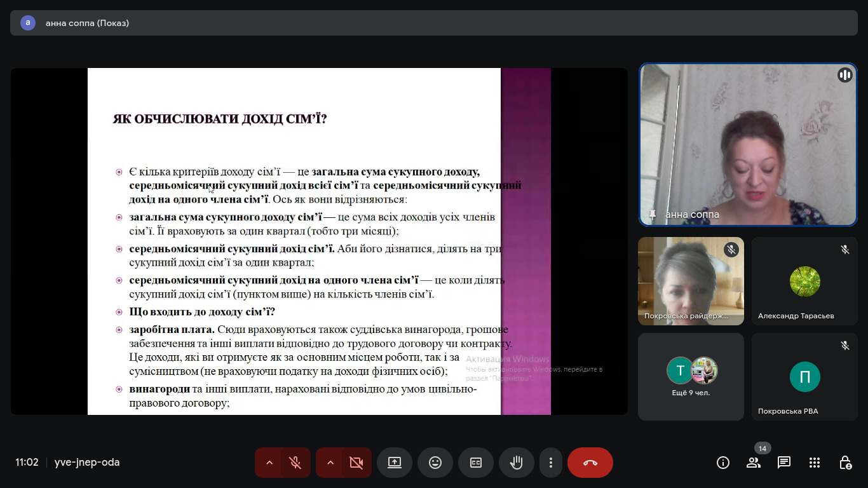Show the participants list people icon
This screenshot has width=868, height=488.
754,463
